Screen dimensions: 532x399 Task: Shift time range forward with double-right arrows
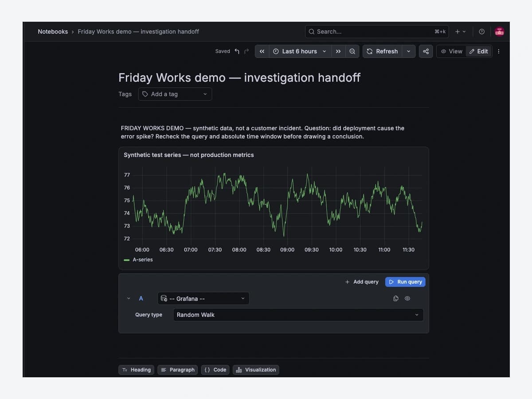point(338,51)
